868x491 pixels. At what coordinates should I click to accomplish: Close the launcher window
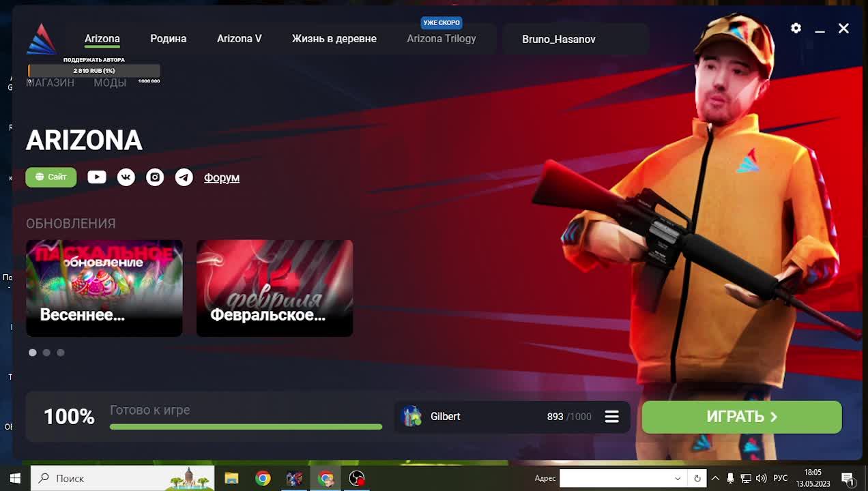click(x=843, y=28)
